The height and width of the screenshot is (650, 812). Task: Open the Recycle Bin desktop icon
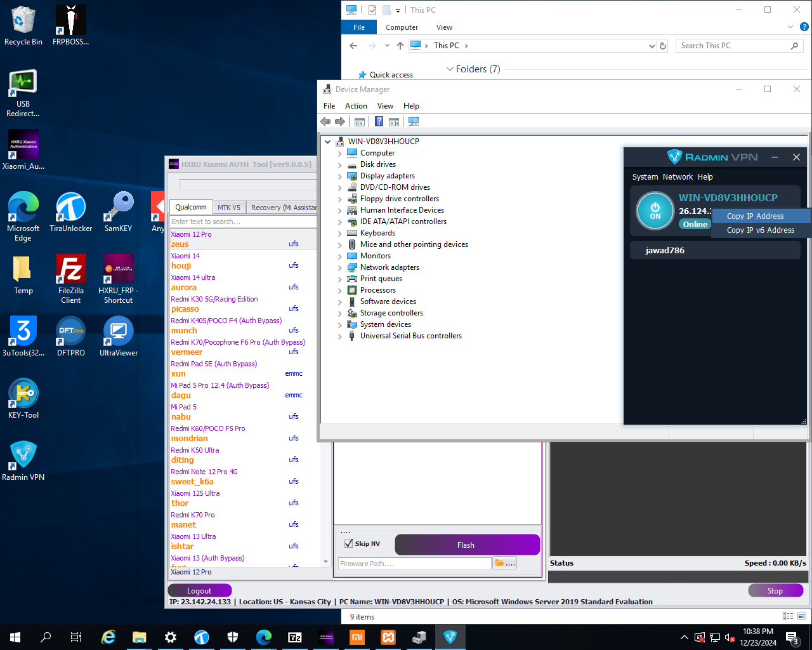click(23, 26)
